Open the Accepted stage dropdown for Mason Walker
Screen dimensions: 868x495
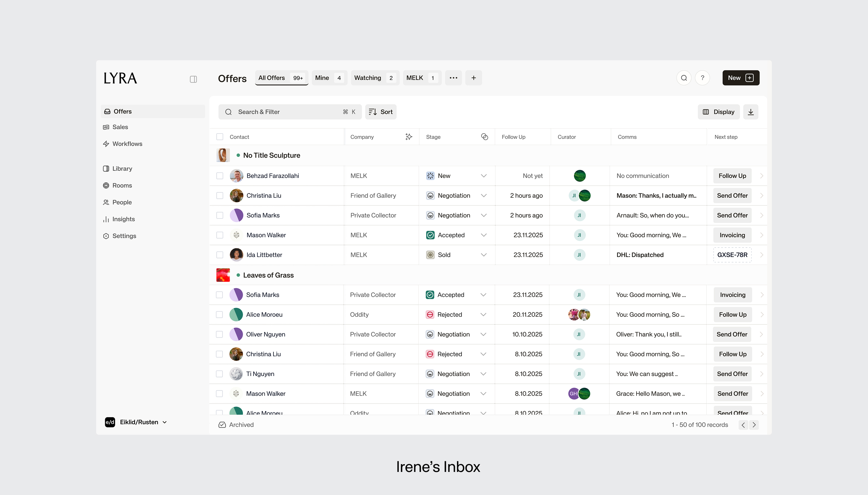point(484,235)
